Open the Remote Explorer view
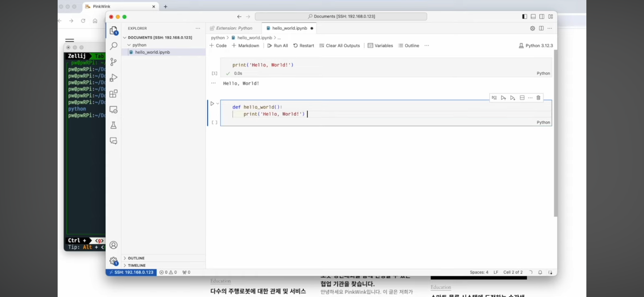This screenshot has width=644, height=297. (113, 110)
